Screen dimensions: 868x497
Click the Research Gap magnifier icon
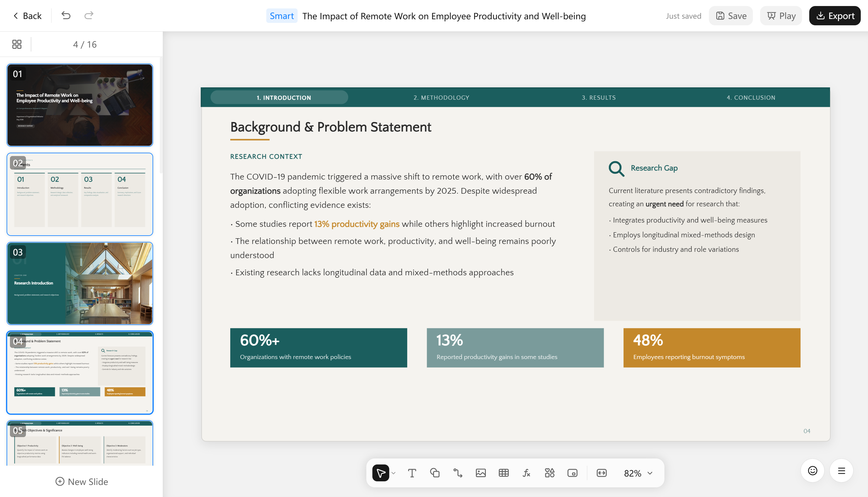pyautogui.click(x=616, y=169)
